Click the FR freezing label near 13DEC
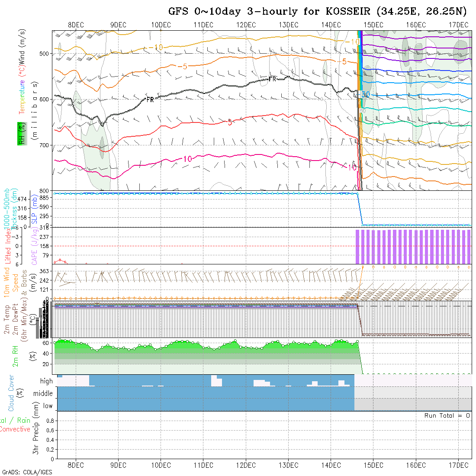The image size is (476, 476). [x=272, y=79]
